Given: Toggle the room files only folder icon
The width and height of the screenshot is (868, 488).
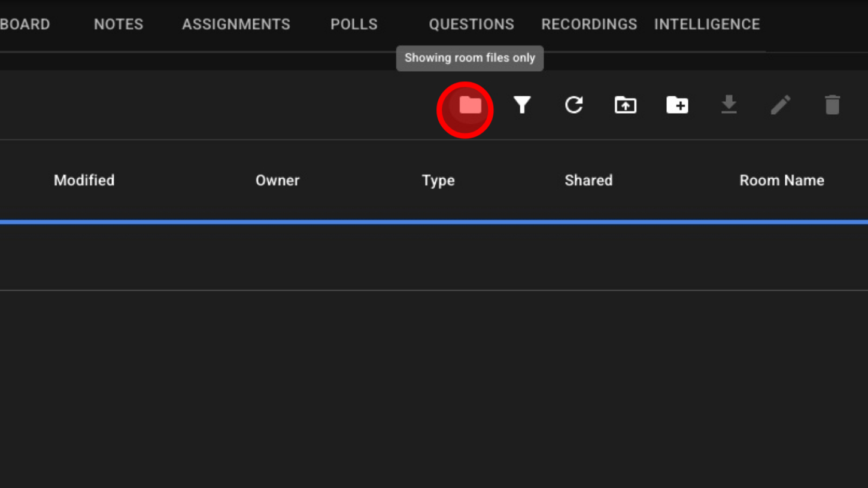Looking at the screenshot, I should pyautogui.click(x=470, y=106).
